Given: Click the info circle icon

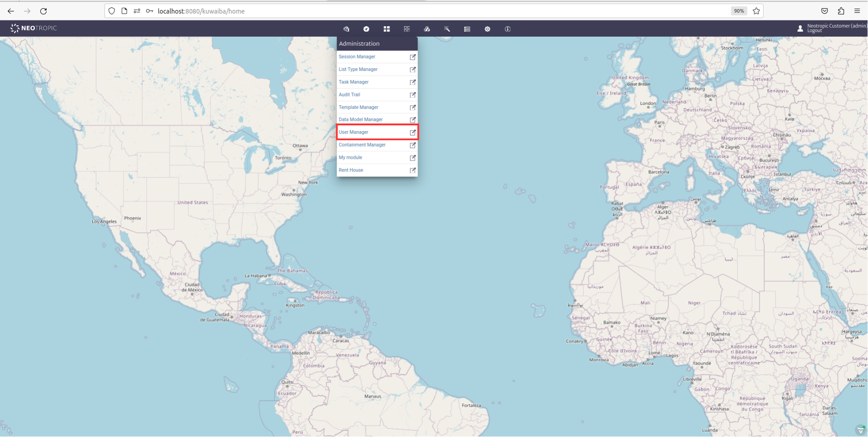Looking at the screenshot, I should tap(508, 29).
